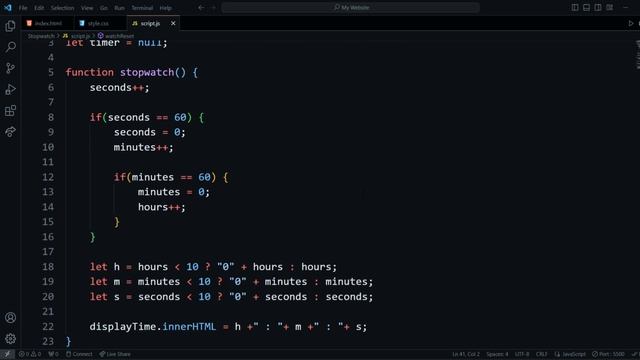The image size is (640, 360).
Task: Open the Manage gear icon
Action: pos(10,339)
